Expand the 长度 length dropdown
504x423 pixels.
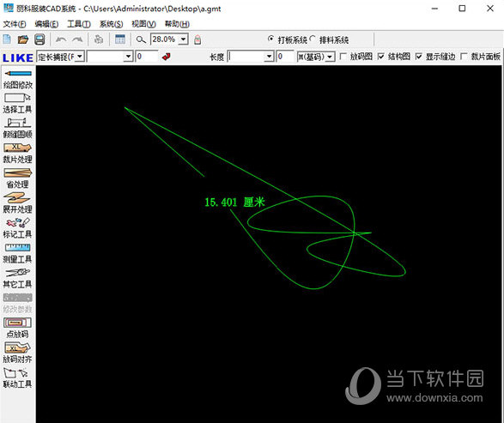click(269, 57)
